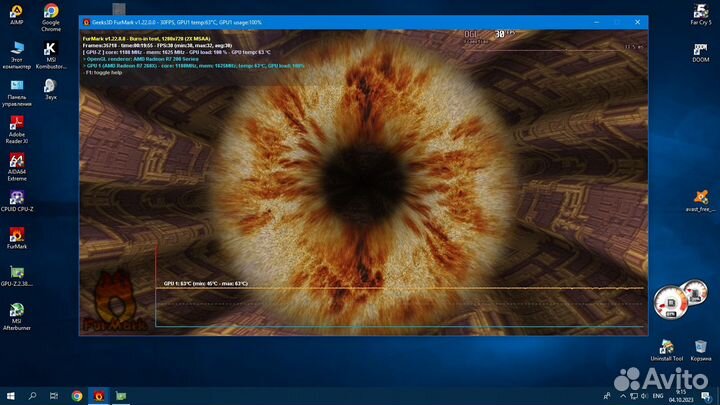Select the MSI Kombustor desktop icon
The width and height of the screenshot is (720, 405).
click(x=51, y=55)
